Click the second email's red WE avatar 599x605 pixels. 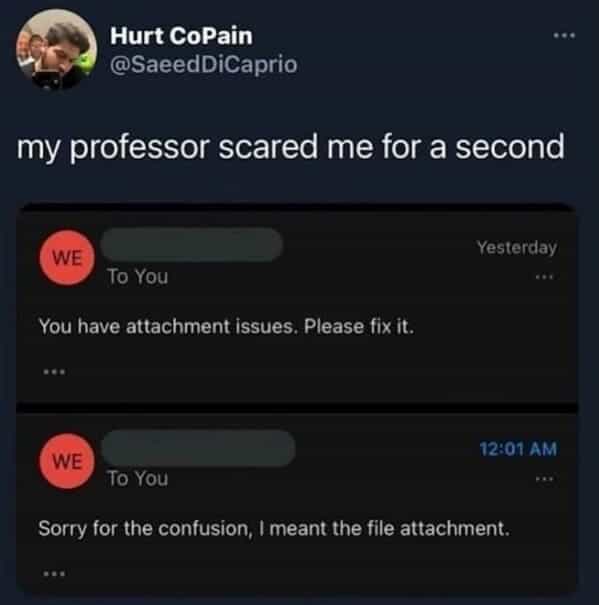pos(67,461)
